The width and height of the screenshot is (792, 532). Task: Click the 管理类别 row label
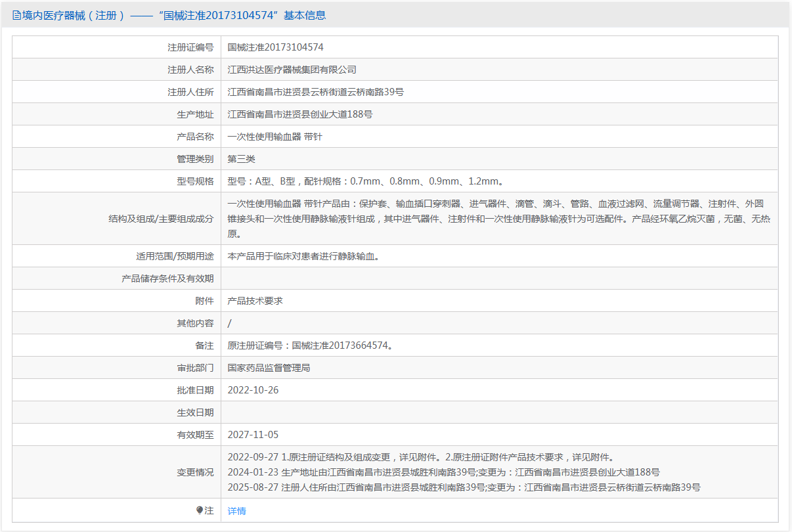[195, 159]
